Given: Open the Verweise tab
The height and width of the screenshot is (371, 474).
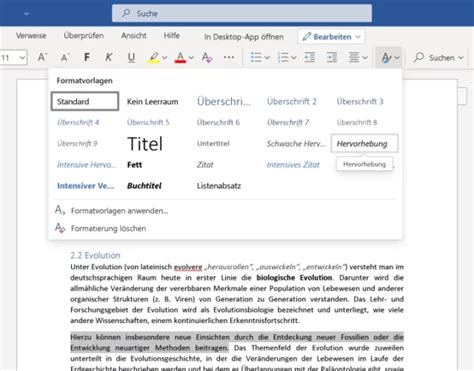Looking at the screenshot, I should pos(31,36).
